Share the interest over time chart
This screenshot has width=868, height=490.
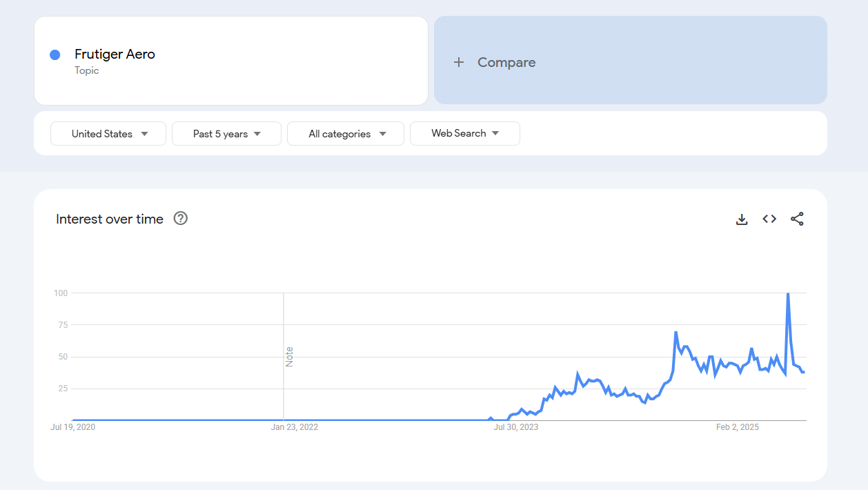click(x=797, y=219)
